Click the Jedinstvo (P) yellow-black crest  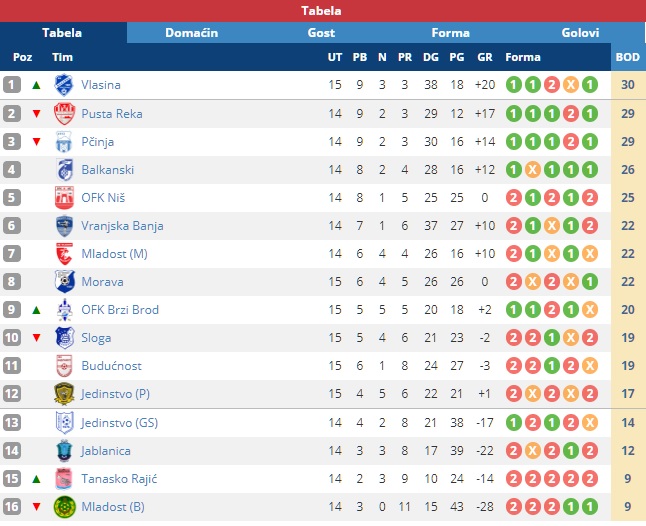(x=64, y=394)
